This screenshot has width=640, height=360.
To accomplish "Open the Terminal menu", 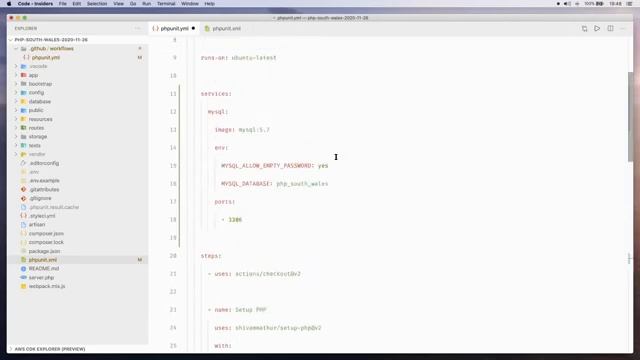I will point(166,4).
